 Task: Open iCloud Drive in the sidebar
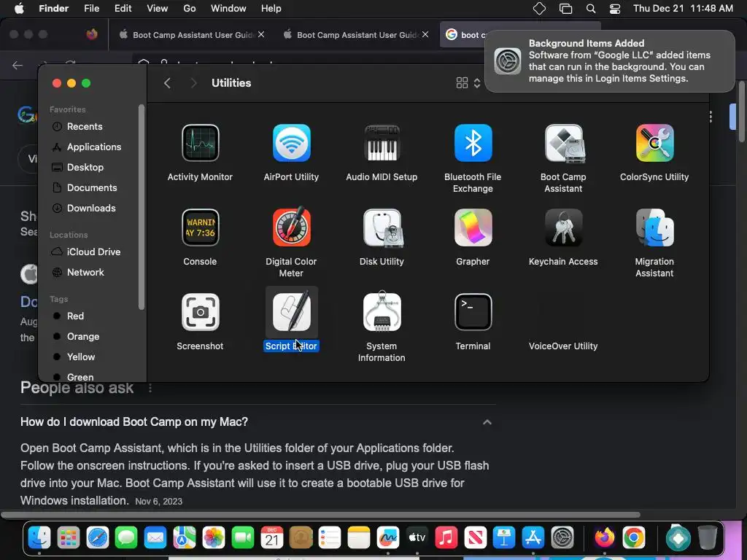[x=93, y=252]
